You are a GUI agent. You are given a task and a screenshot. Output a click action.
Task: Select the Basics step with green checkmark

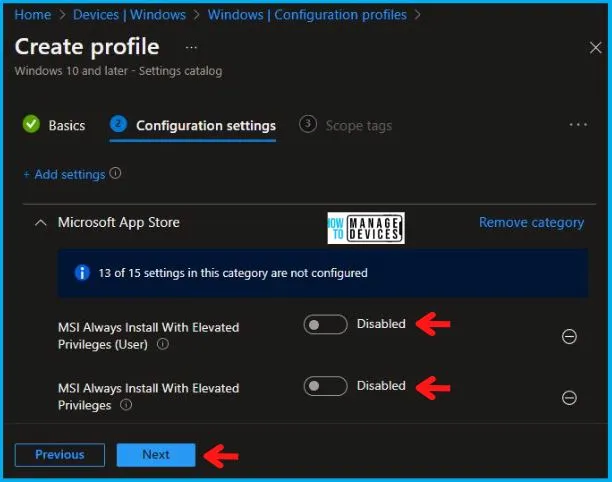(54, 125)
